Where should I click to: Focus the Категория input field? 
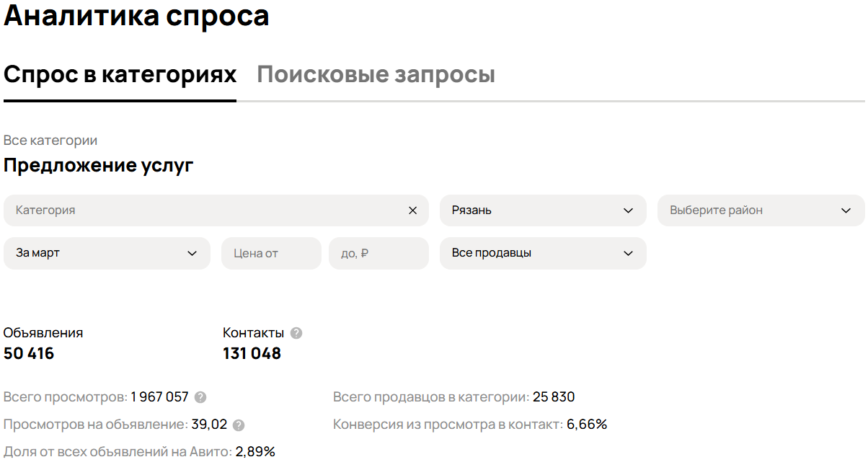click(202, 210)
